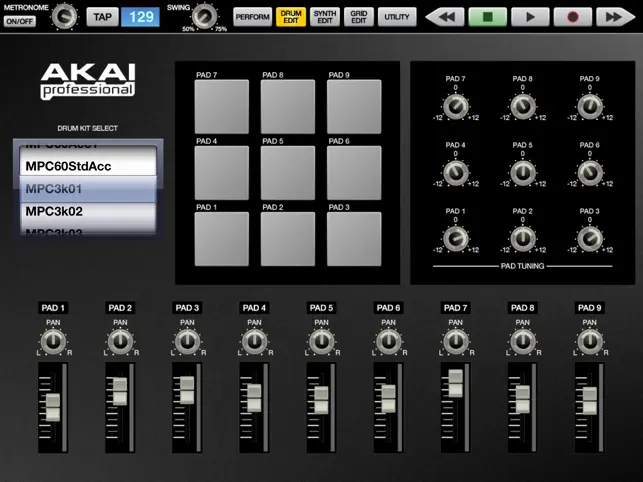Image resolution: width=643 pixels, height=482 pixels.
Task: Click the PAD 1 volume fader handle
Action: pyautogui.click(x=53, y=407)
